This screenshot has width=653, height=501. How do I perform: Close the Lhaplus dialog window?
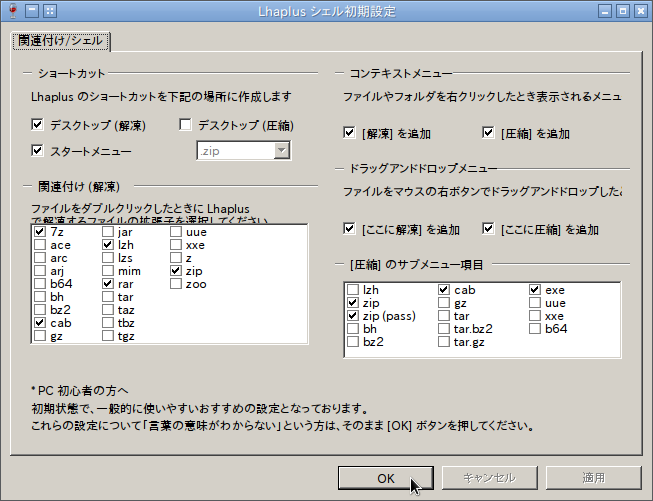click(x=641, y=11)
